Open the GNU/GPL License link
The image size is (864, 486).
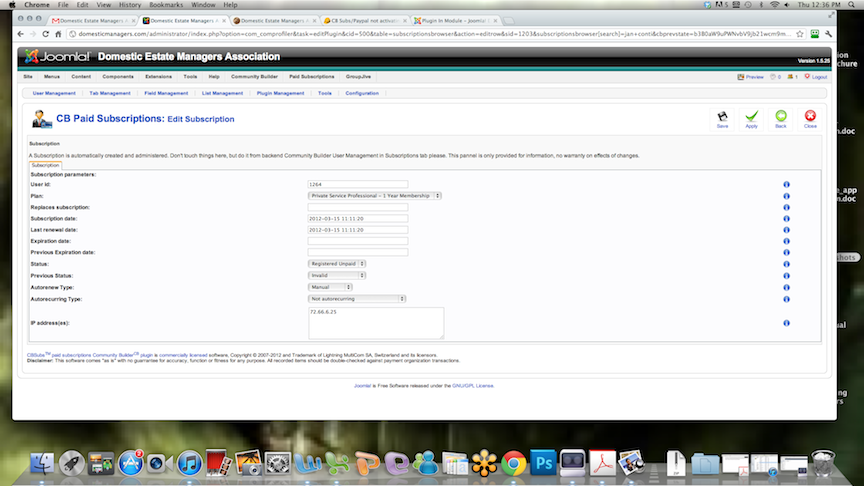click(x=473, y=386)
